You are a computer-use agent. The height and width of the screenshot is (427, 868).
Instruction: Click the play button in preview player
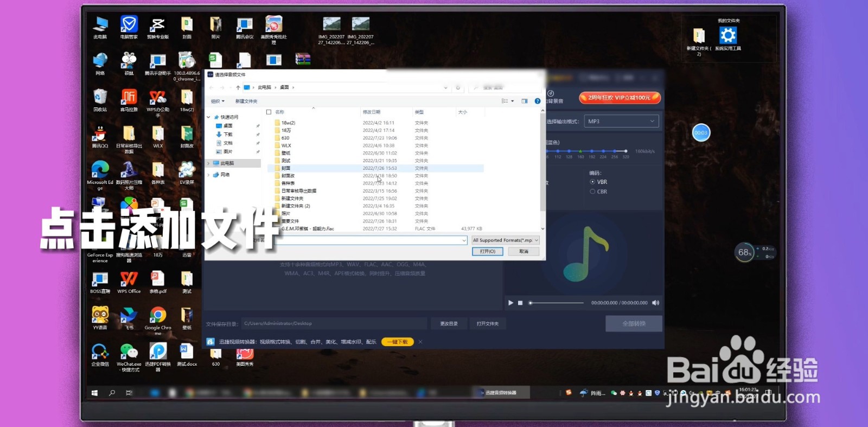(x=510, y=303)
